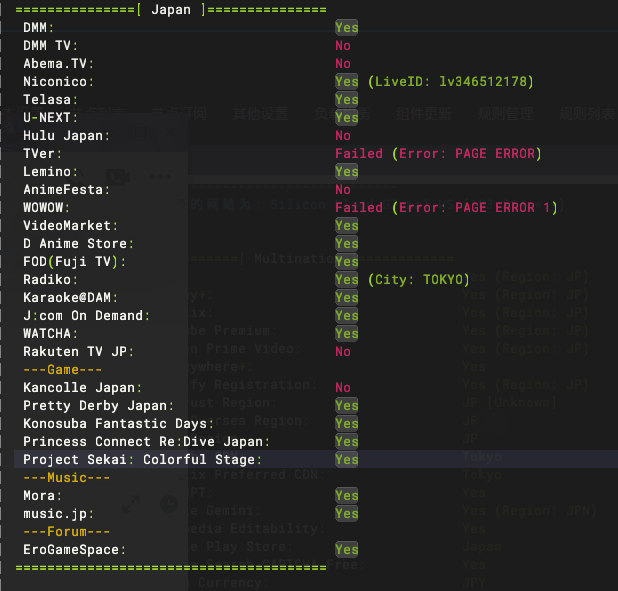Click the No result beside DMM TV
618x591 pixels.
343,46
